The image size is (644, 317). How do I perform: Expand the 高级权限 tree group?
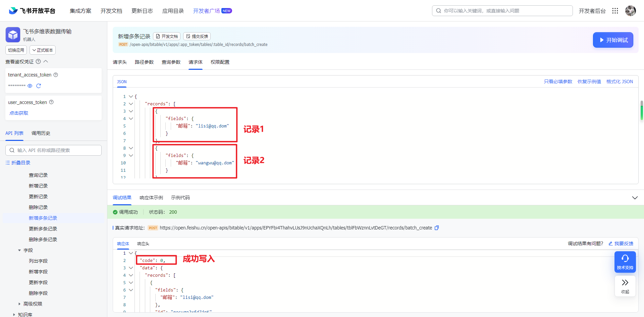point(19,304)
